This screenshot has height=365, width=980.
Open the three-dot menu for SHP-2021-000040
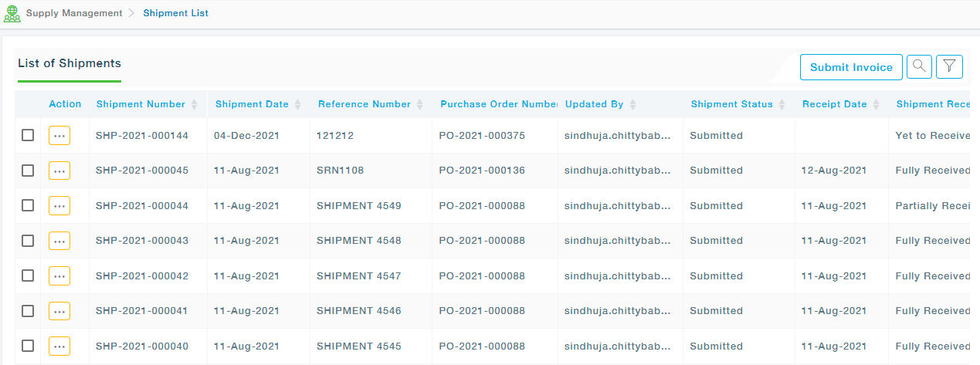tap(59, 346)
